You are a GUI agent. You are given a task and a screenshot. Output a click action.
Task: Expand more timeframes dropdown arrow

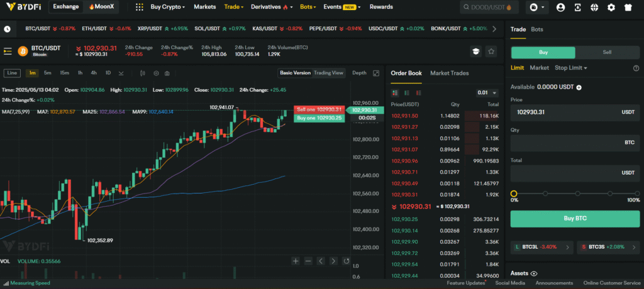[121, 74]
